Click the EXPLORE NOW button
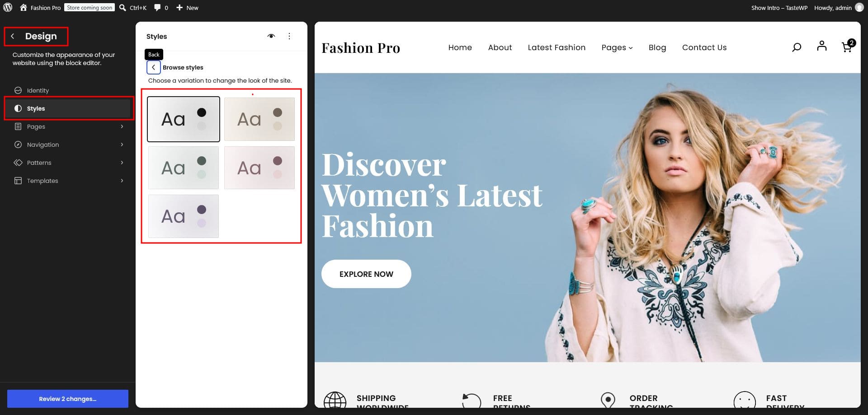 [366, 274]
